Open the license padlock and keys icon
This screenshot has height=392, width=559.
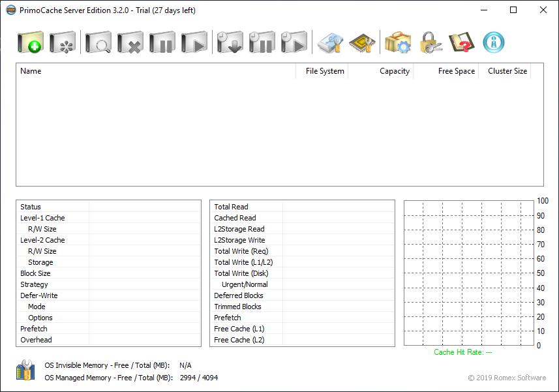431,43
